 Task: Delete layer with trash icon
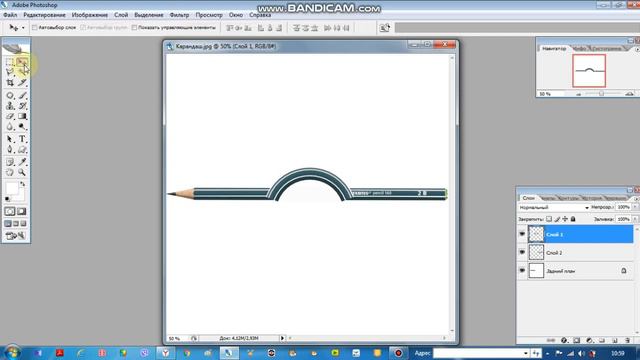coord(628,340)
